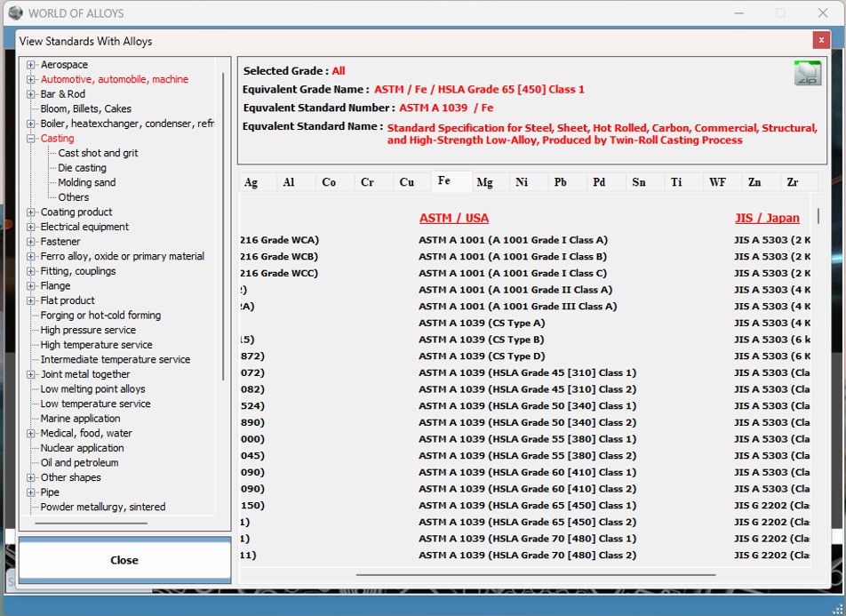Select High temperature service item
The width and height of the screenshot is (846, 616).
coord(96,345)
